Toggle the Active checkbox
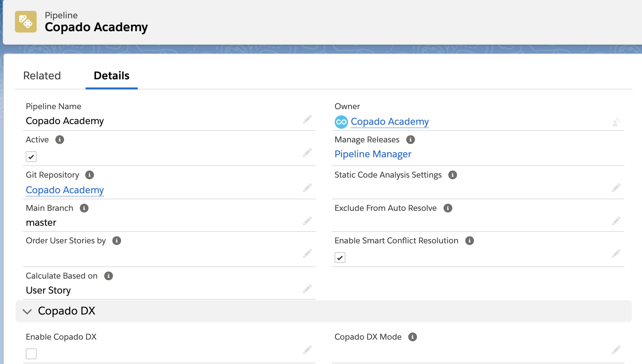This screenshot has width=642, height=364. (31, 157)
